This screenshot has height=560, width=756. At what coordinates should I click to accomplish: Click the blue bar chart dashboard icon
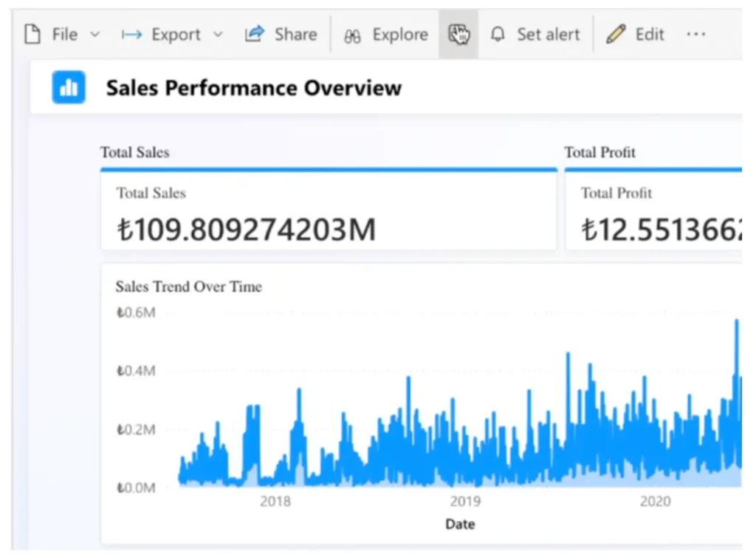tap(69, 88)
